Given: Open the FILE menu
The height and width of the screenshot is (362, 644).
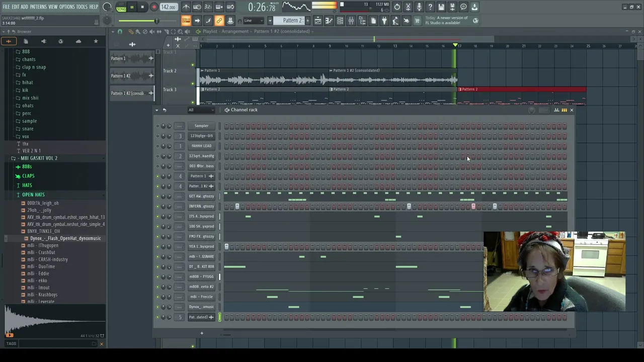Looking at the screenshot, I should 6,7.
